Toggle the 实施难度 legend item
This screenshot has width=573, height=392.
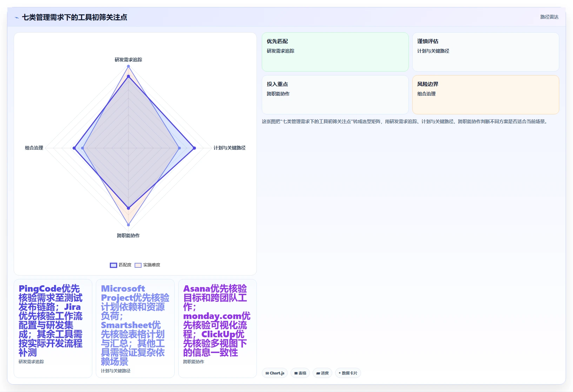point(147,265)
